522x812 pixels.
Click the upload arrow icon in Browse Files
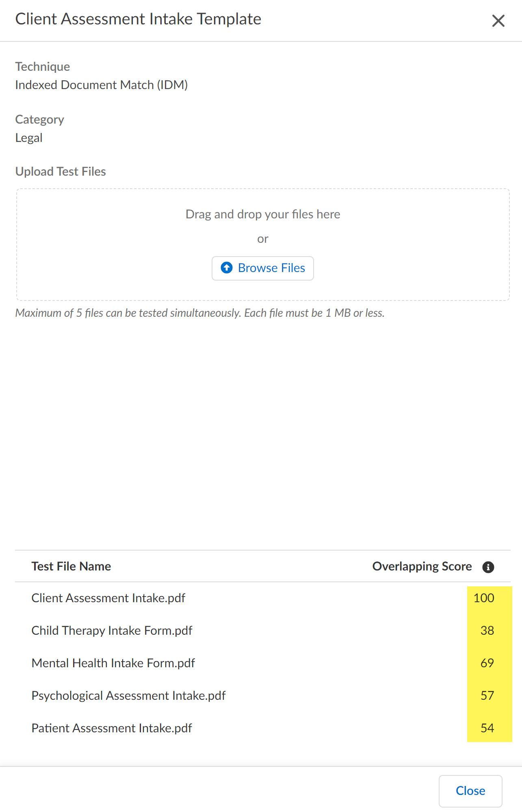click(x=227, y=268)
